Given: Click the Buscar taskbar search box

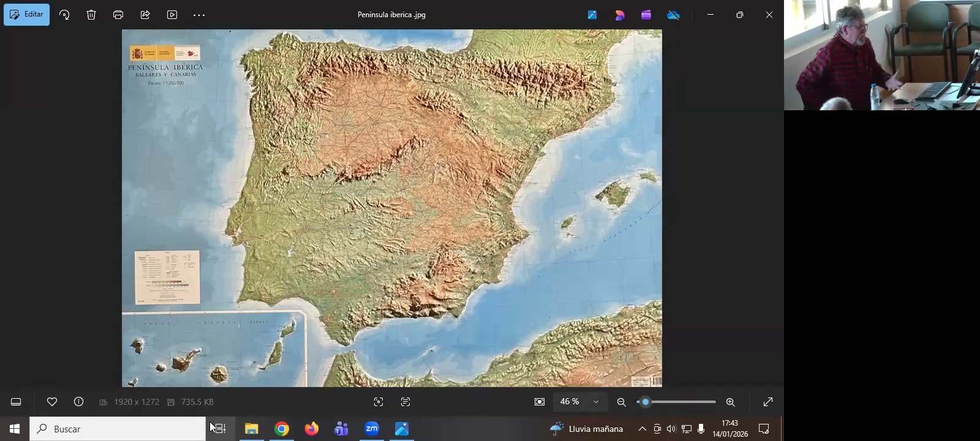Looking at the screenshot, I should coord(118,429).
